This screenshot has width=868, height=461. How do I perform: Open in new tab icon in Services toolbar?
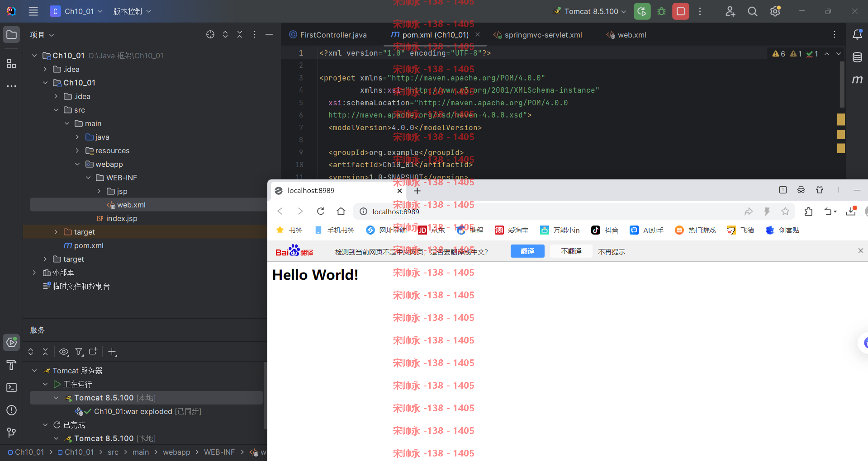pyautogui.click(x=93, y=352)
